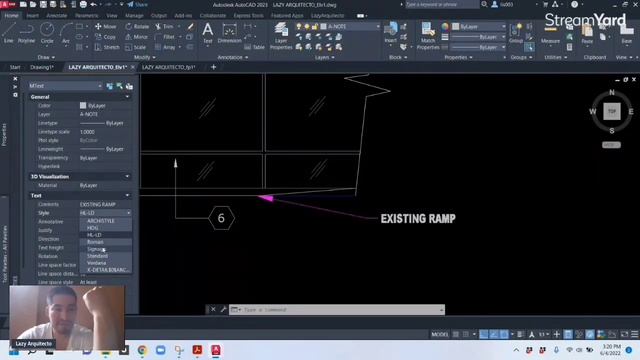Activate the Move command

point(106,27)
